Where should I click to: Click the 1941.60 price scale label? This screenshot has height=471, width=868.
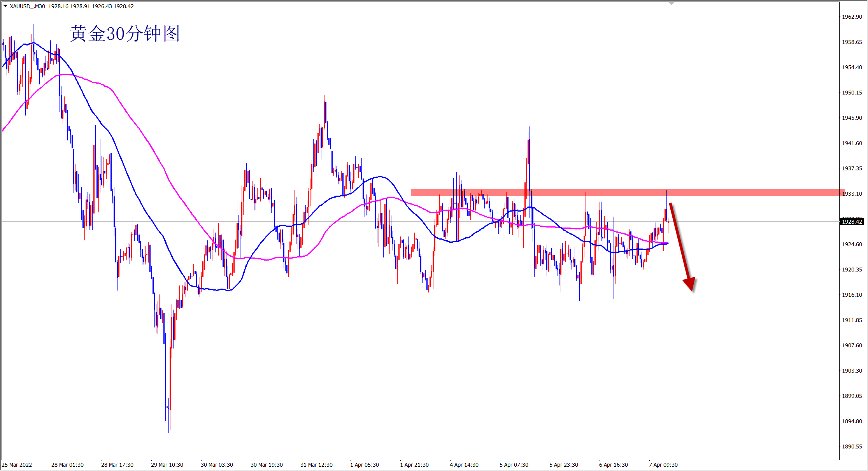[852, 143]
